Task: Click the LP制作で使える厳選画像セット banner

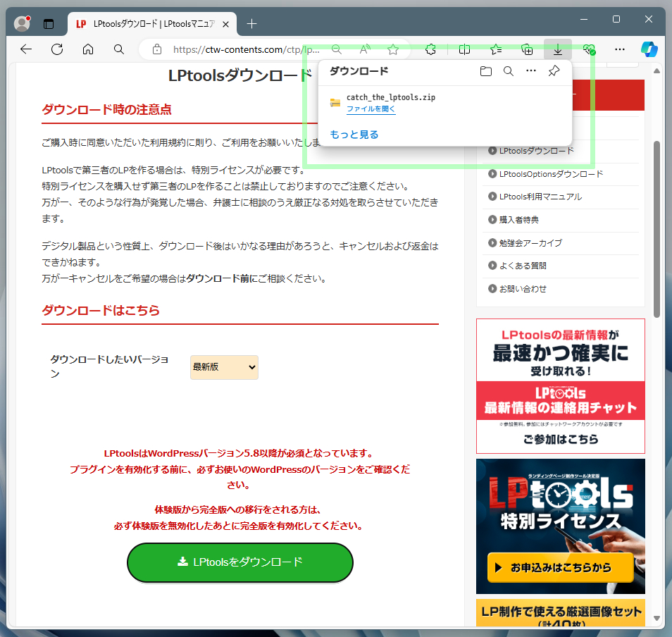Action: click(x=561, y=613)
